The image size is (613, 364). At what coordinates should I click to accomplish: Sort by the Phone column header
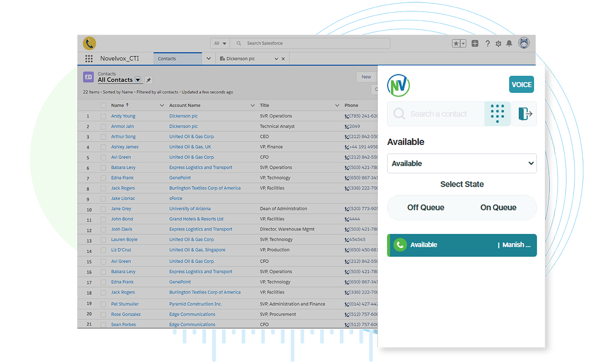coord(352,105)
